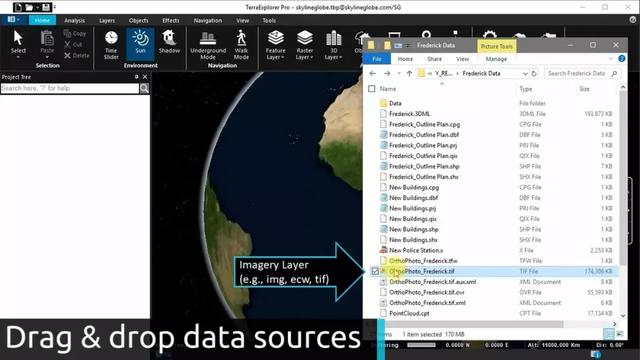Image resolution: width=640 pixels, height=360 pixels.
Task: Open the File tab in Explorer
Action: click(x=377, y=59)
